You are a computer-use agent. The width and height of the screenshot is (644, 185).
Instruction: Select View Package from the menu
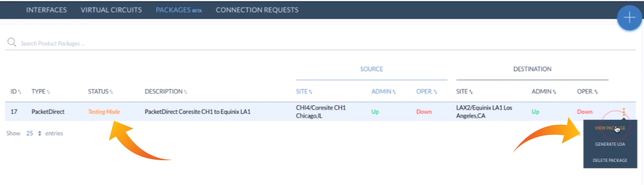610,128
